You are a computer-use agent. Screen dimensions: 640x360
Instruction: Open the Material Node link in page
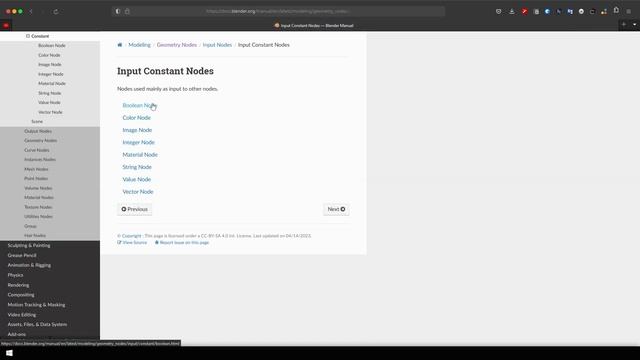pos(140,155)
